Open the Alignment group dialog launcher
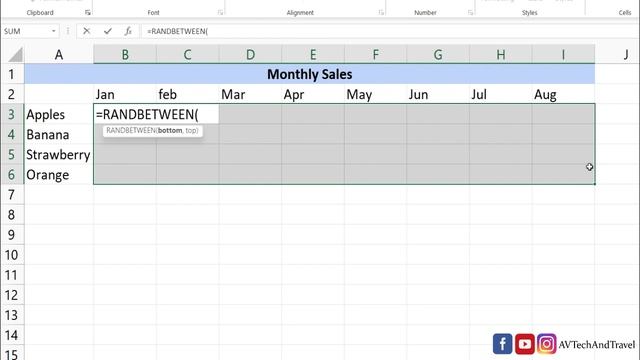 tap(381, 13)
